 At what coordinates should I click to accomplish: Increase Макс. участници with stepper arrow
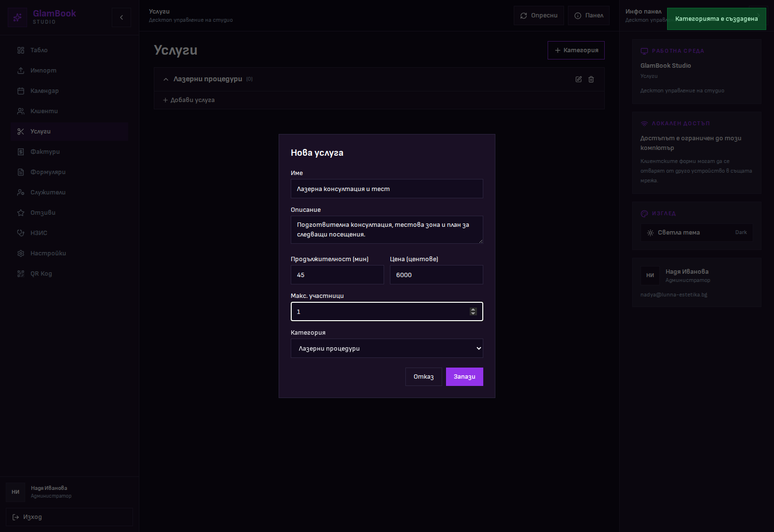click(x=473, y=310)
